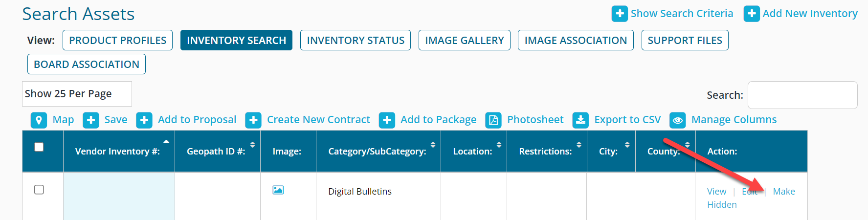Switch to the Product Profiles view

point(118,40)
